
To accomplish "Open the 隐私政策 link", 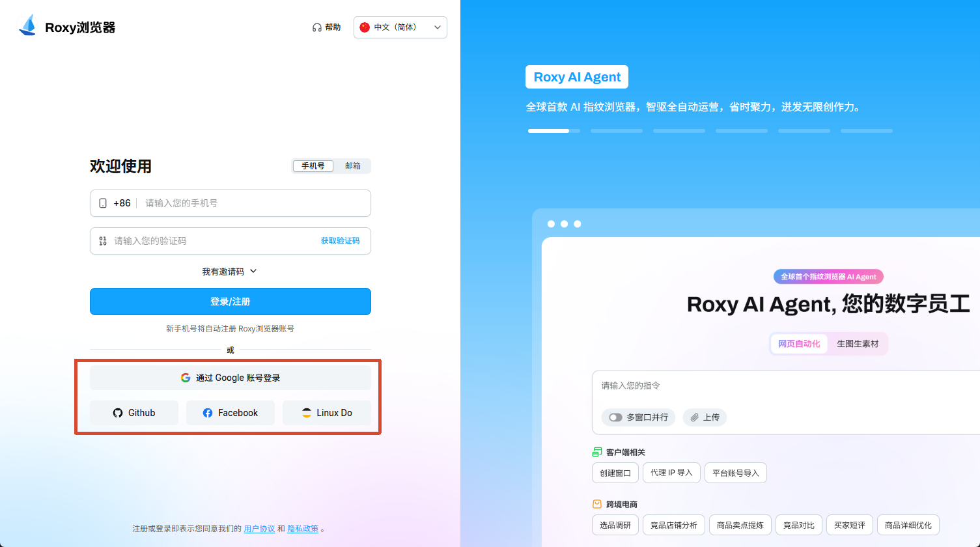I will pyautogui.click(x=303, y=529).
